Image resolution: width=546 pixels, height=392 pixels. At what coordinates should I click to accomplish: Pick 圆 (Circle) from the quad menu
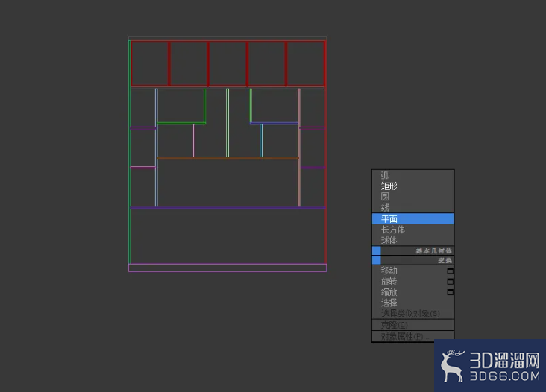click(x=413, y=197)
